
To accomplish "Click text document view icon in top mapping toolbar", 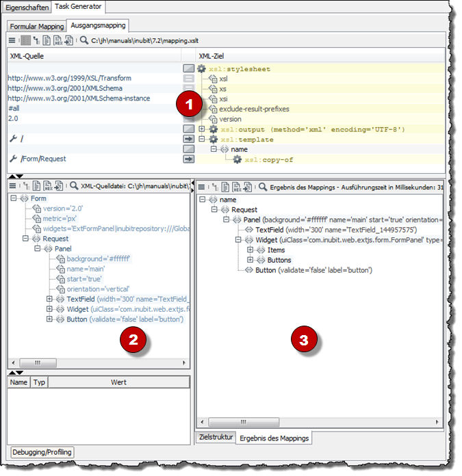I will pos(47,40).
